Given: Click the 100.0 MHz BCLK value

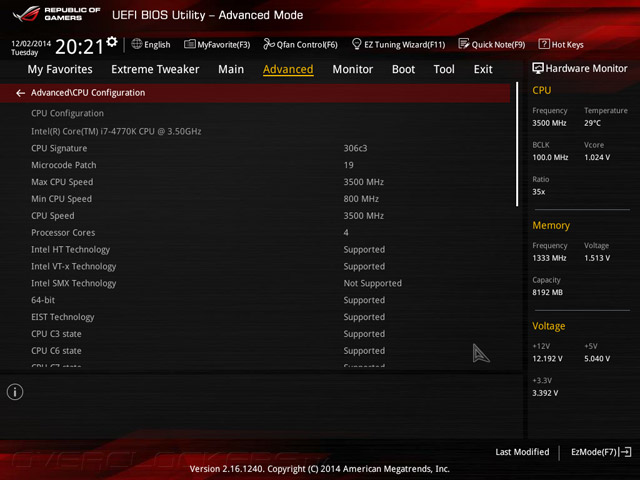Looking at the screenshot, I should click(550, 157).
